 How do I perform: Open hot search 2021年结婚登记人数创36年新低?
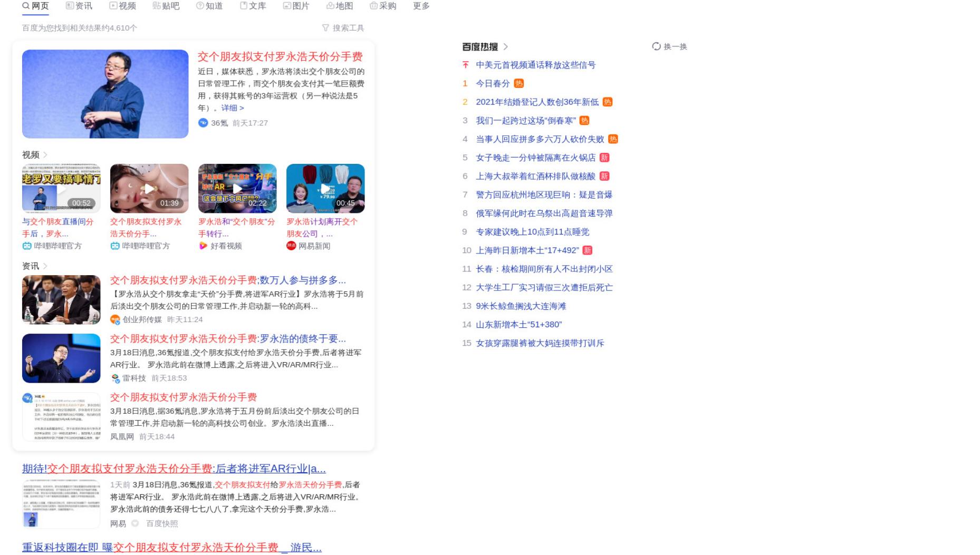coord(537,102)
